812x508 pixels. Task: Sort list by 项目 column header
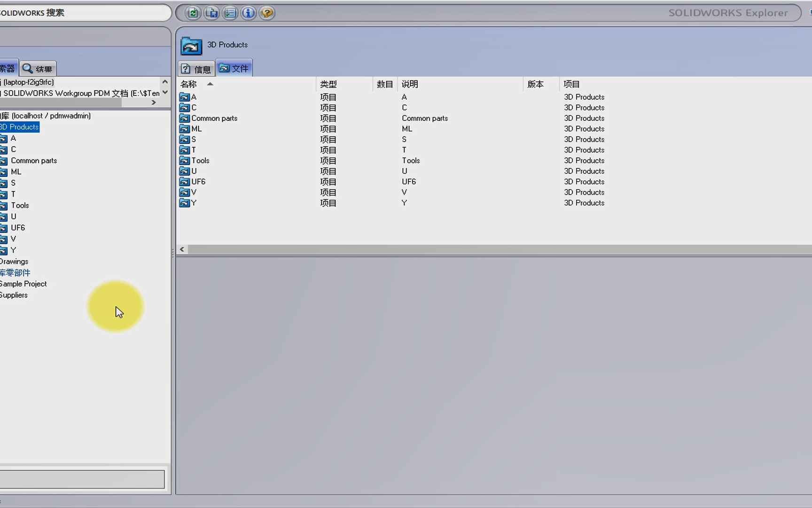point(571,84)
